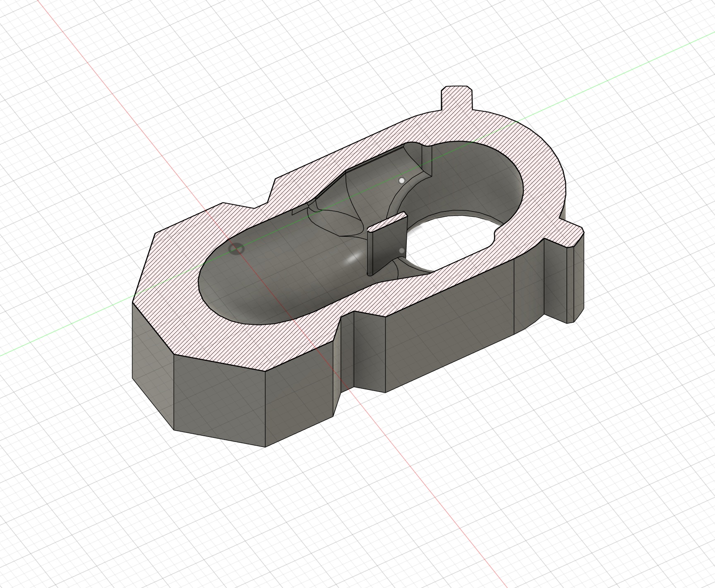This screenshot has height=588, width=715.
Task: Select the dark origin marker inside the cavity
Action: click(x=236, y=249)
